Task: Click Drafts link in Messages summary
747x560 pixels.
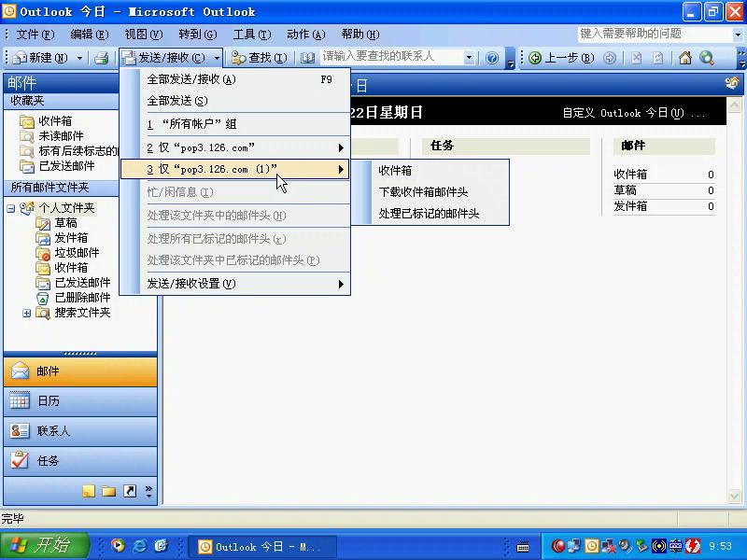Action: tap(625, 190)
